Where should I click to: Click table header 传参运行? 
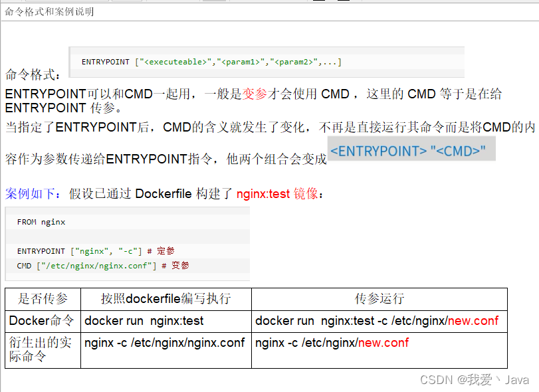[379, 298]
